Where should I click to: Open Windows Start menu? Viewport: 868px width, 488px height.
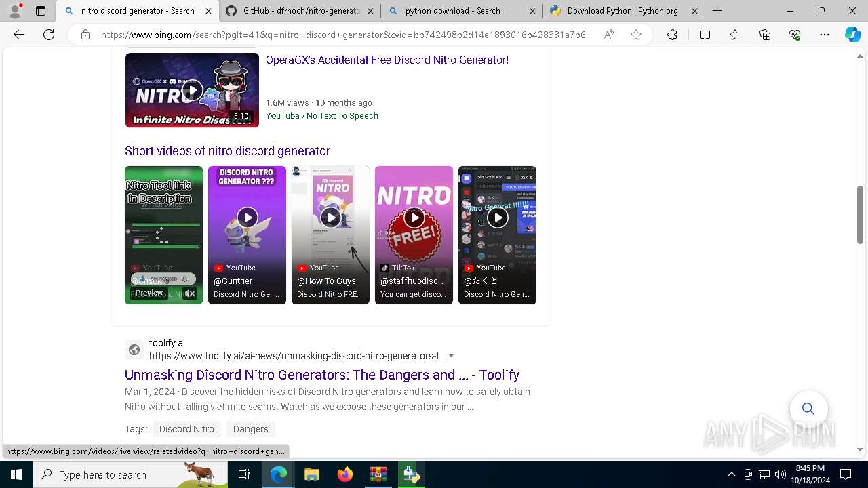(x=16, y=474)
